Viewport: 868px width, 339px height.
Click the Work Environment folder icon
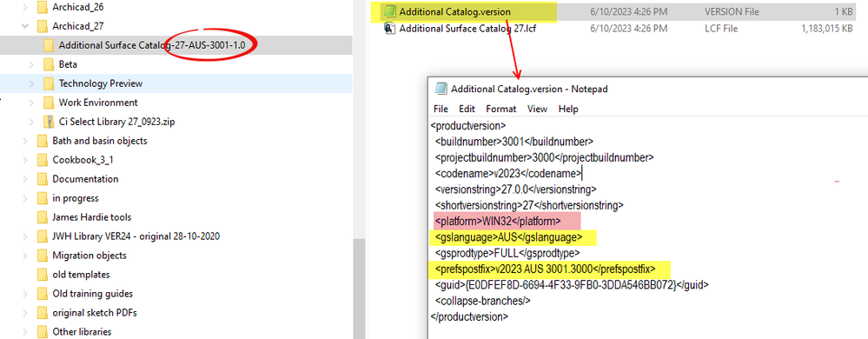click(x=49, y=103)
